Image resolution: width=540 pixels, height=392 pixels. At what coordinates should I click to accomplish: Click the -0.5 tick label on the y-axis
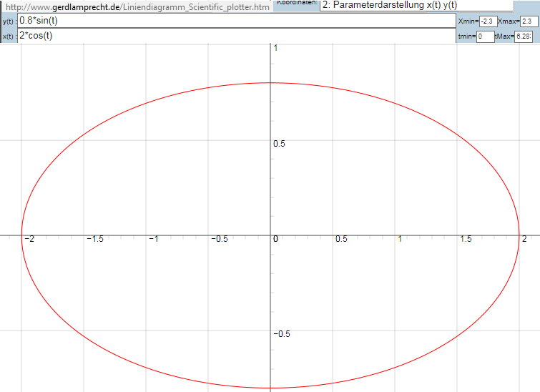tap(283, 334)
